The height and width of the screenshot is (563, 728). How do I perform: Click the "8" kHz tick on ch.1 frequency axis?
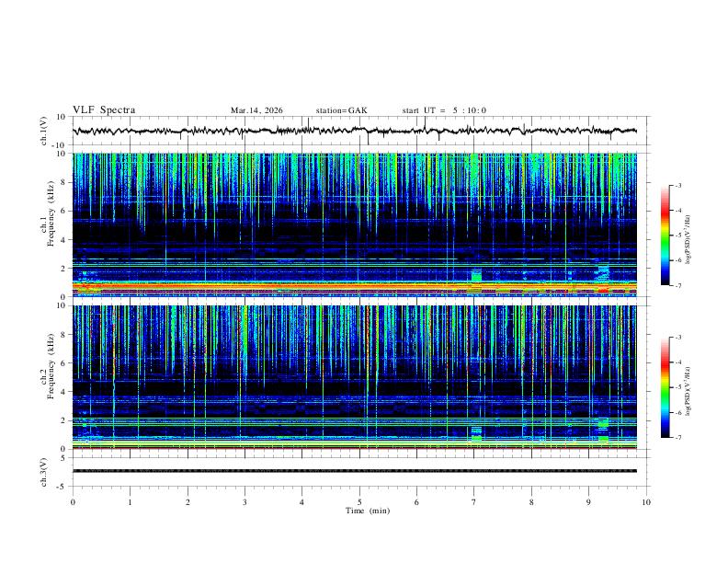point(63,182)
